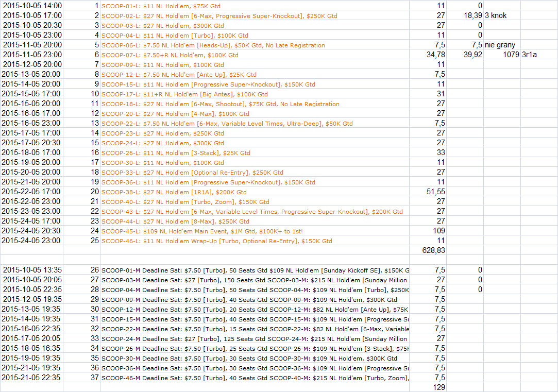
Task: Click SCOOP-45-L $109 Main Event cell
Action: [x=255, y=231]
